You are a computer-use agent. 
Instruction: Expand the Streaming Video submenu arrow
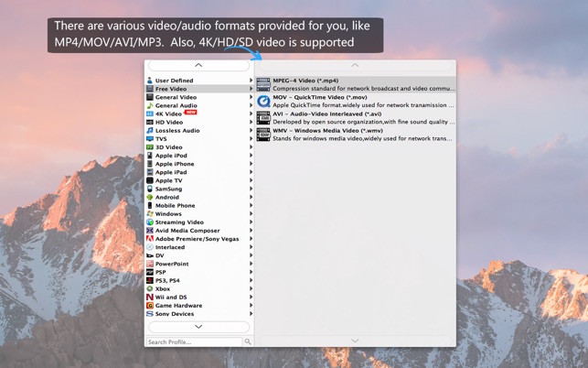[251, 222]
